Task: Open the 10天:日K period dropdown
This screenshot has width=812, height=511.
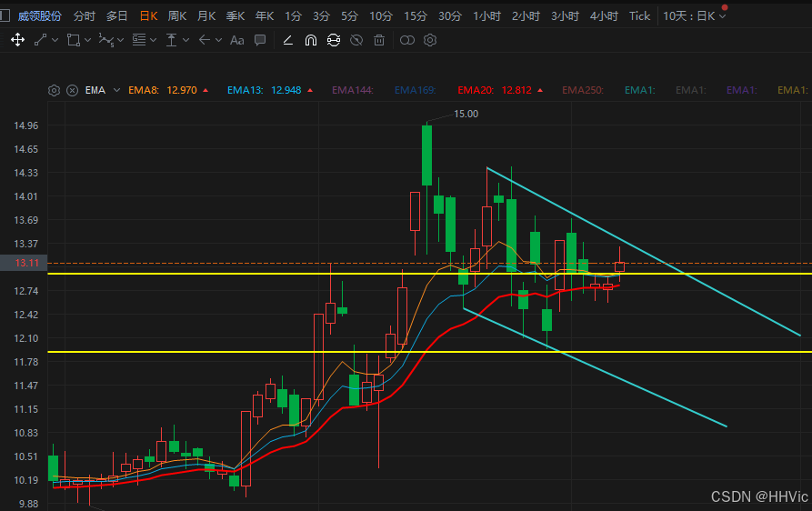Action: coord(695,16)
